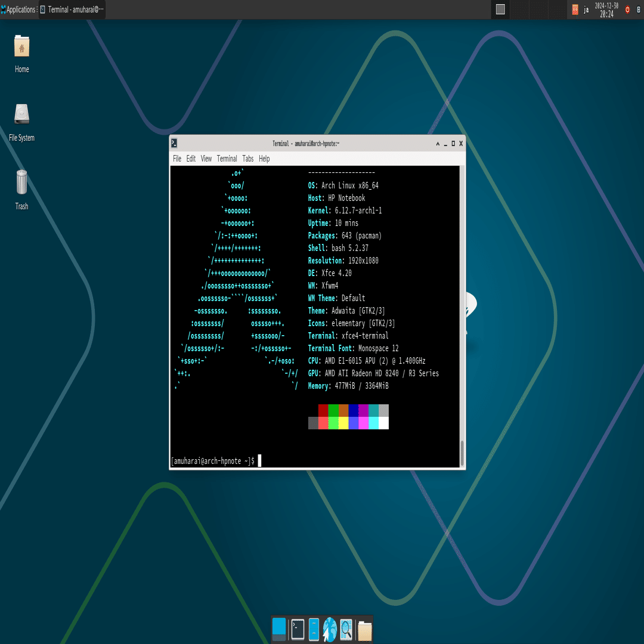
Task: Open the Terminal menu in the menu bar
Action: tap(227, 159)
